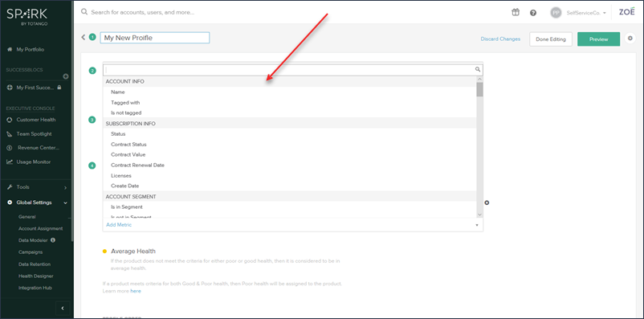Click the Spark by Totango logo
Viewport: 644px width, 319px height.
[26, 17]
